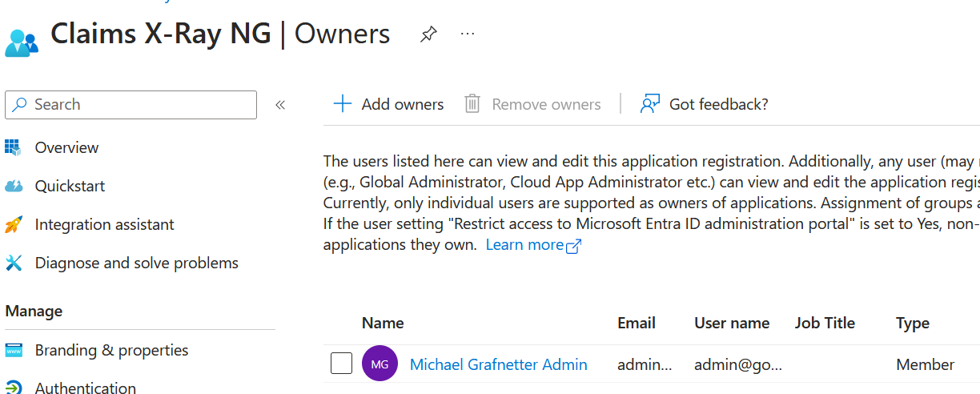This screenshot has height=394, width=980.
Task: Open the Overview menu item
Action: 66,147
